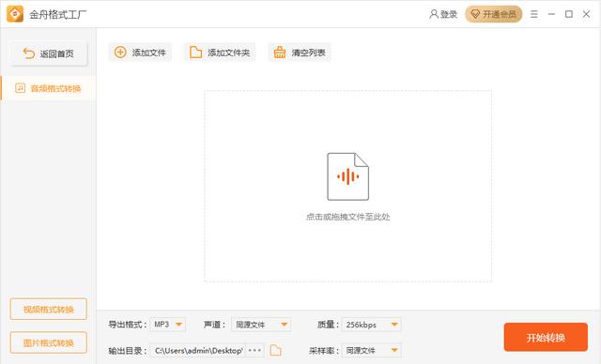Open the 质量 256kbps dropdown
The width and height of the screenshot is (601, 364).
(x=372, y=325)
